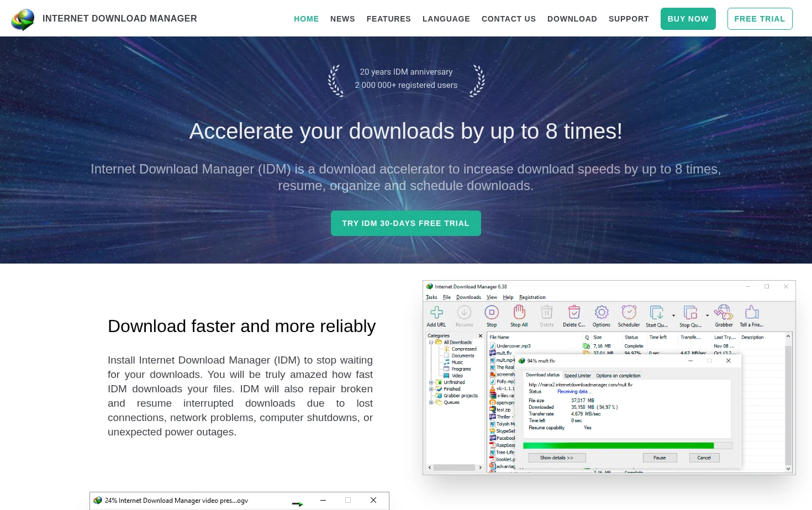812x510 pixels.
Task: Select the Compressed category
Action: click(x=460, y=349)
